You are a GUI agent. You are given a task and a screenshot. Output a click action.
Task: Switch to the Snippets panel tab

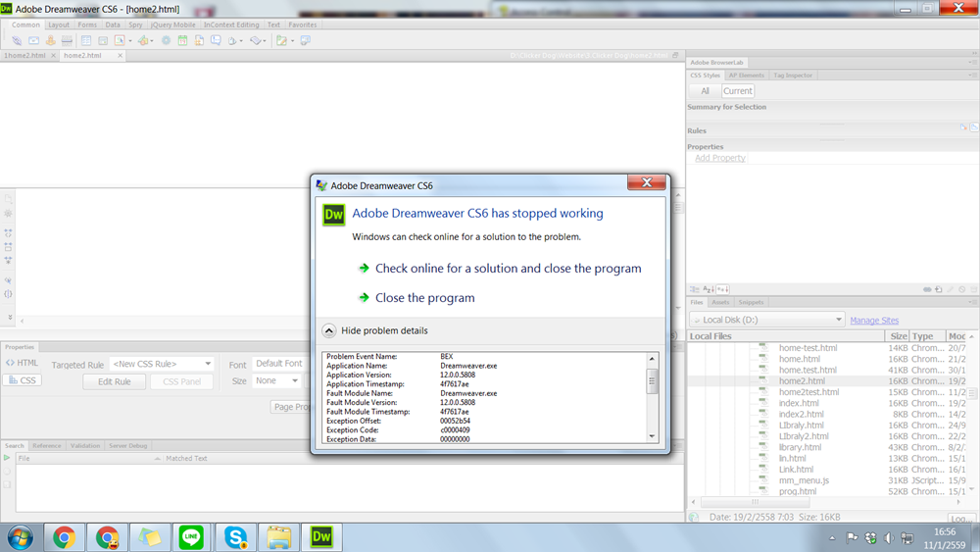click(x=751, y=303)
